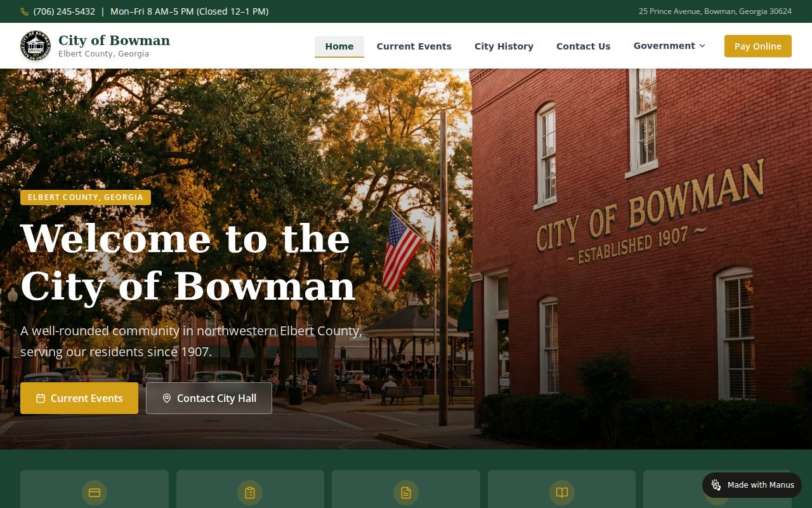Click phone number (706) 245-5432
812x508 pixels.
click(64, 11)
